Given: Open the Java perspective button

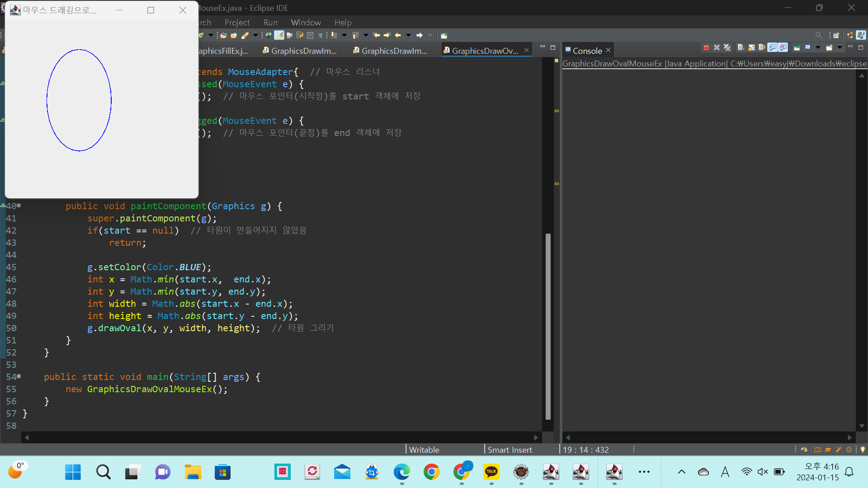Looking at the screenshot, I should point(861,35).
